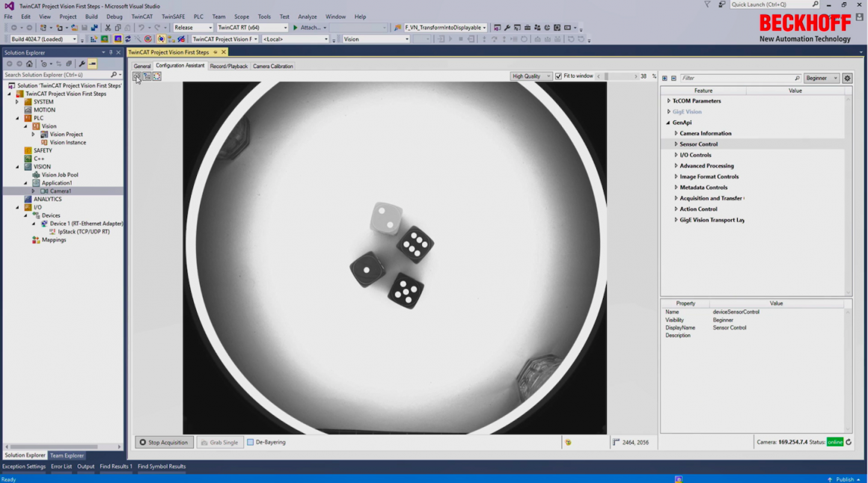Expand the Sensor Control feature node
This screenshot has height=483, width=868.
pyautogui.click(x=676, y=144)
